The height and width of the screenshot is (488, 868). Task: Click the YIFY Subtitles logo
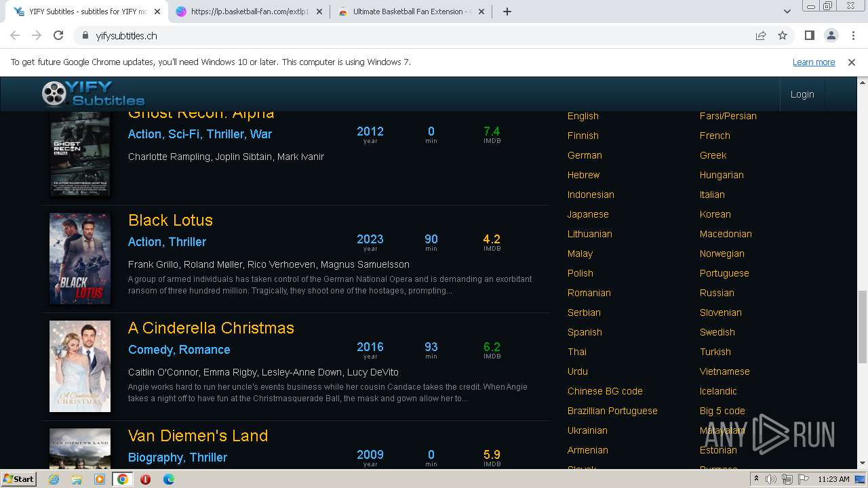(x=93, y=94)
